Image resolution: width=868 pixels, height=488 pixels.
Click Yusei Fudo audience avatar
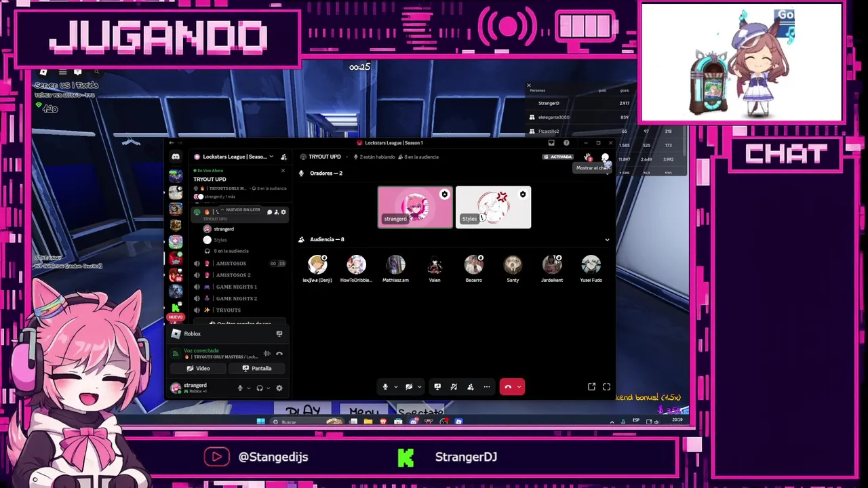pos(591,264)
